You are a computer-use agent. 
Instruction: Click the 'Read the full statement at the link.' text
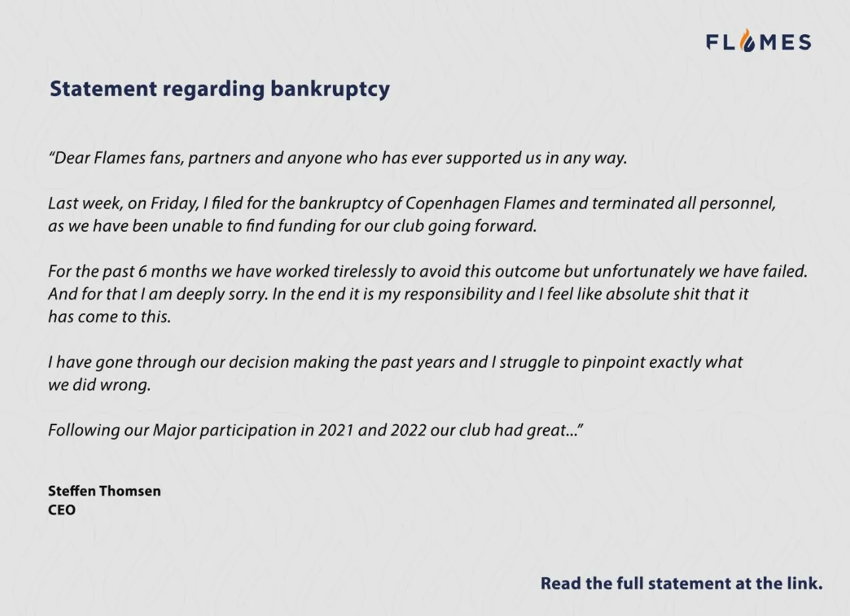click(682, 583)
